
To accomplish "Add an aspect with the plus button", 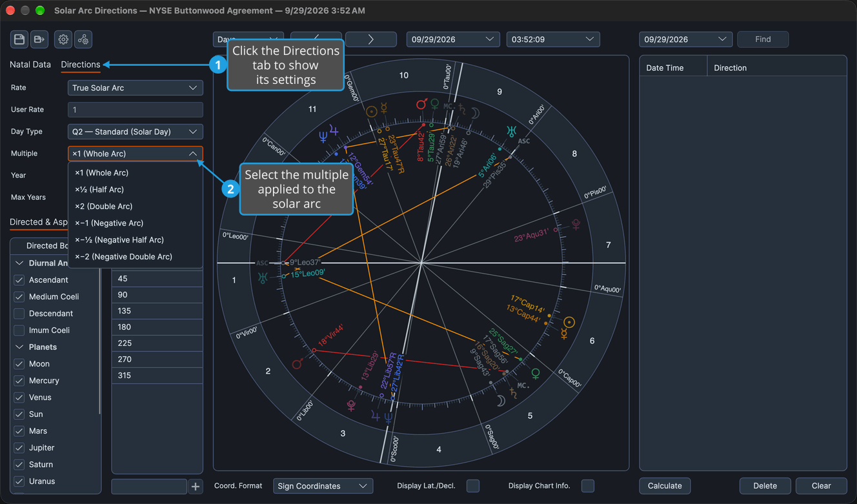I will click(x=196, y=486).
